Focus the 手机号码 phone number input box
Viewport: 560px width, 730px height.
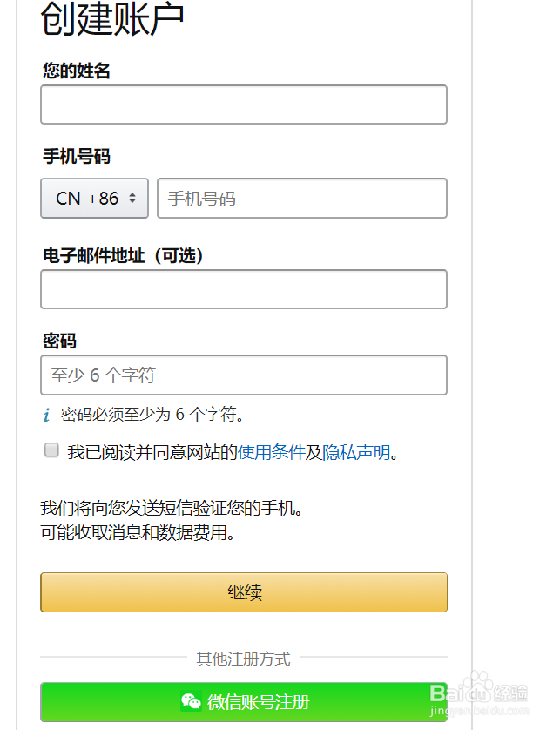pos(301,199)
